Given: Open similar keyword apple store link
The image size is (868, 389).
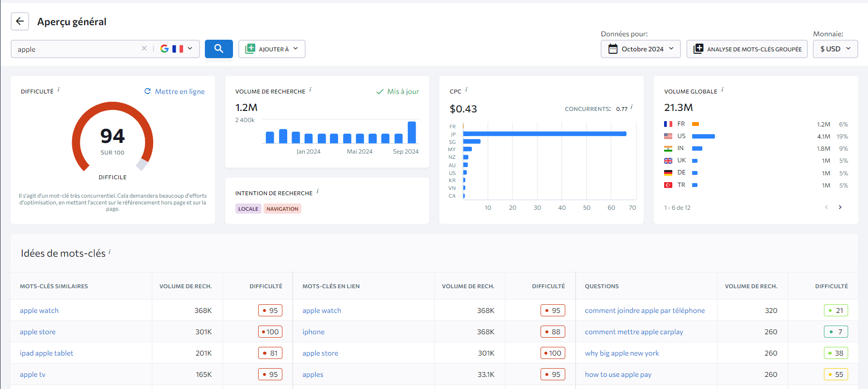Looking at the screenshot, I should coord(38,332).
